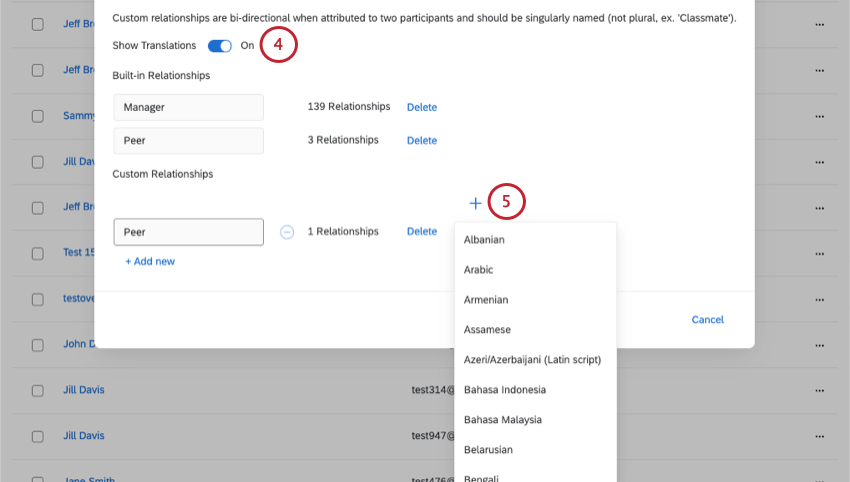
Task: Open three-dot menu for the Sammy row
Action: click(820, 116)
